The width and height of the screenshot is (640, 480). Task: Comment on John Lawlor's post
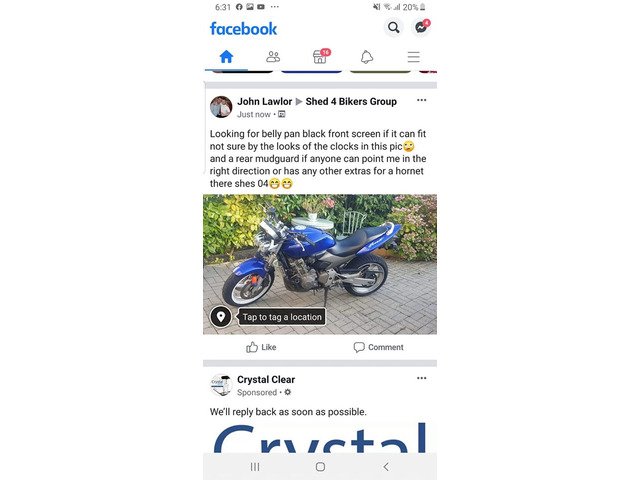(378, 347)
